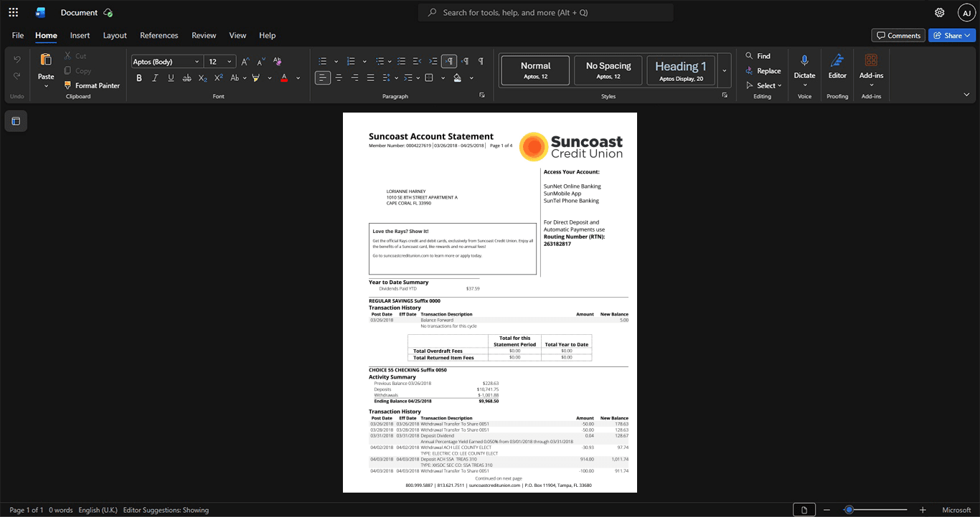The width and height of the screenshot is (980, 517).
Task: Apply the text highlight colour
Action: tap(255, 77)
